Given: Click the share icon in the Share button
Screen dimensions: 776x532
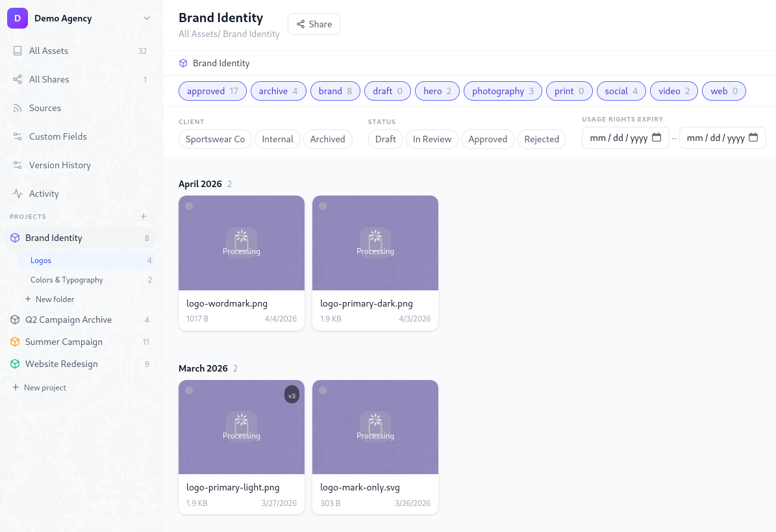Looking at the screenshot, I should pos(301,24).
